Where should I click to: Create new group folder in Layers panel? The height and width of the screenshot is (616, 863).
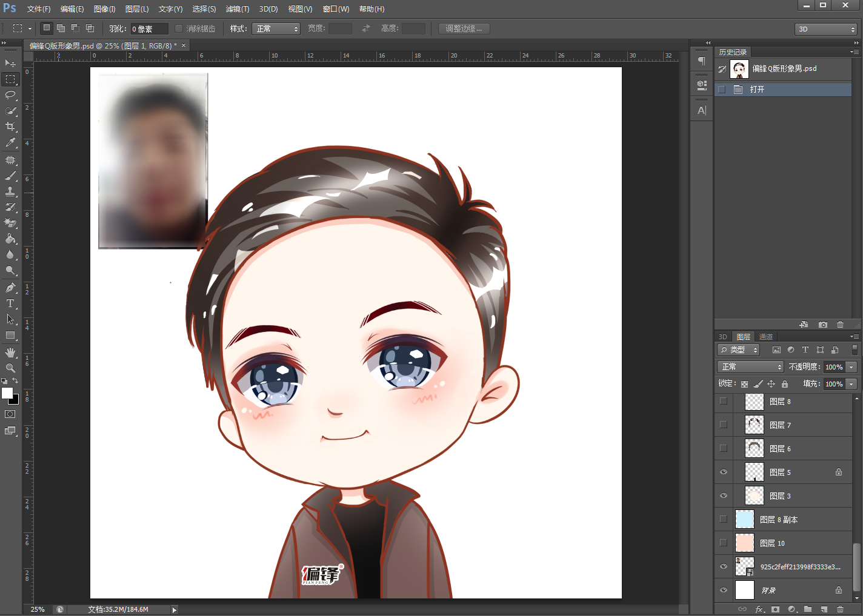pos(808,609)
